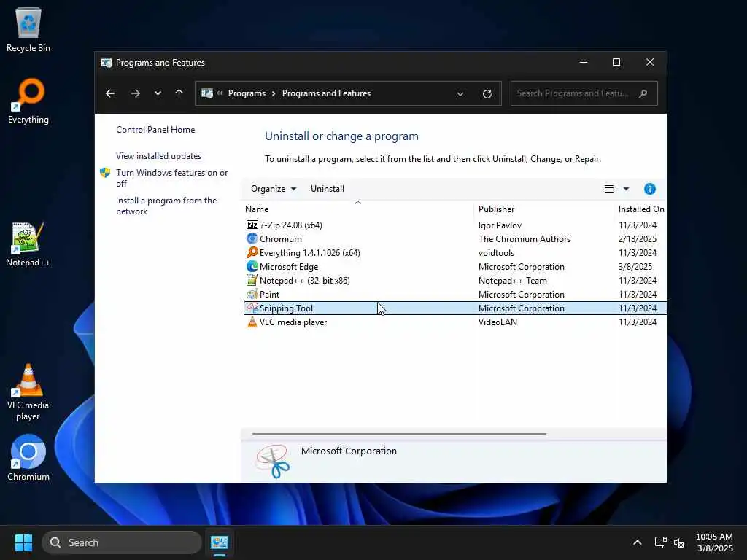Image resolution: width=747 pixels, height=560 pixels.
Task: Open the Recycle Bin desktop icon
Action: coord(28,29)
